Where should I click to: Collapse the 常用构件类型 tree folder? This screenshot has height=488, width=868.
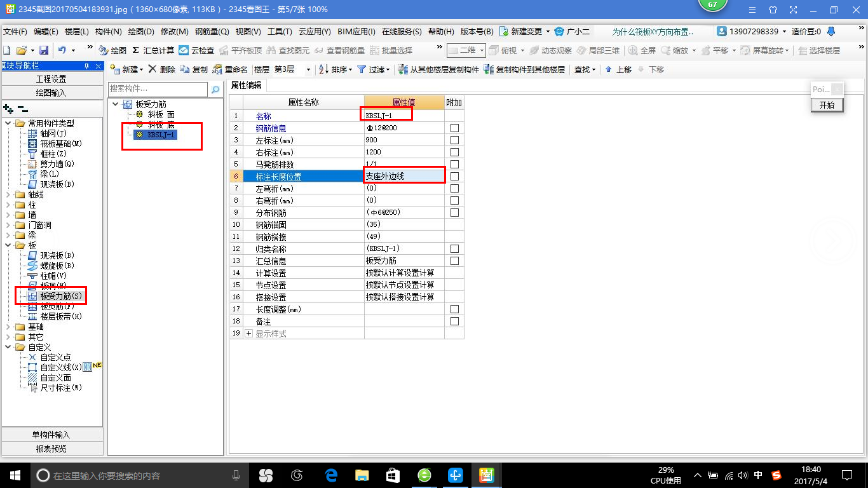[x=8, y=123]
